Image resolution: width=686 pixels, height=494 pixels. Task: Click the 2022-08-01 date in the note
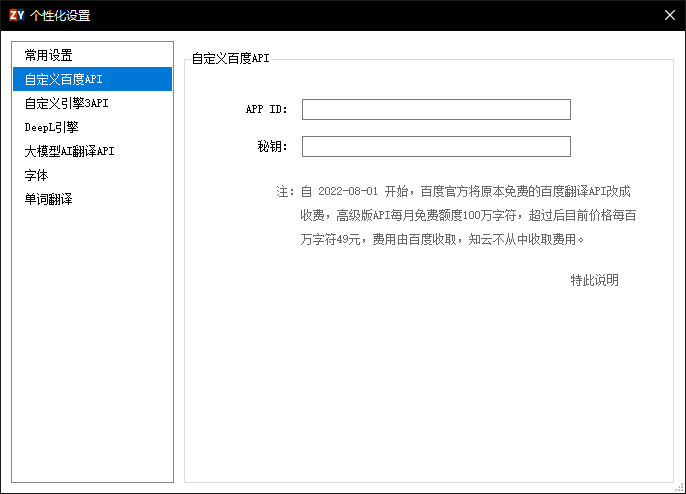[x=348, y=191]
